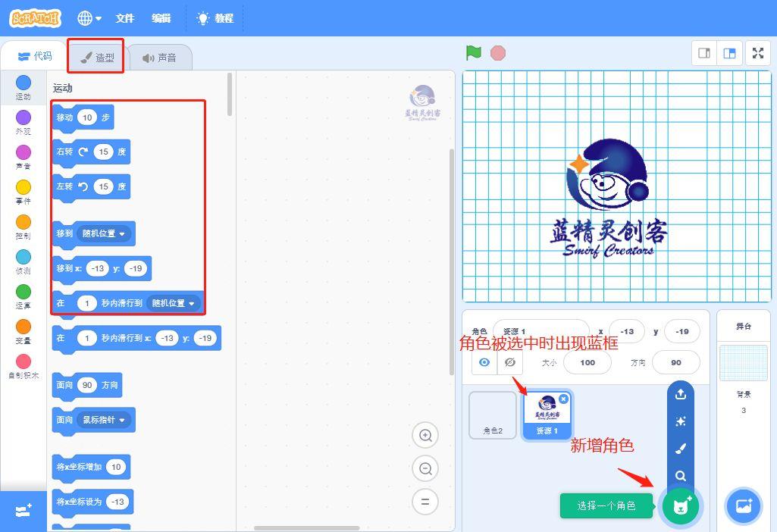
Task: Click the 右转 15 度 block
Action: [91, 152]
